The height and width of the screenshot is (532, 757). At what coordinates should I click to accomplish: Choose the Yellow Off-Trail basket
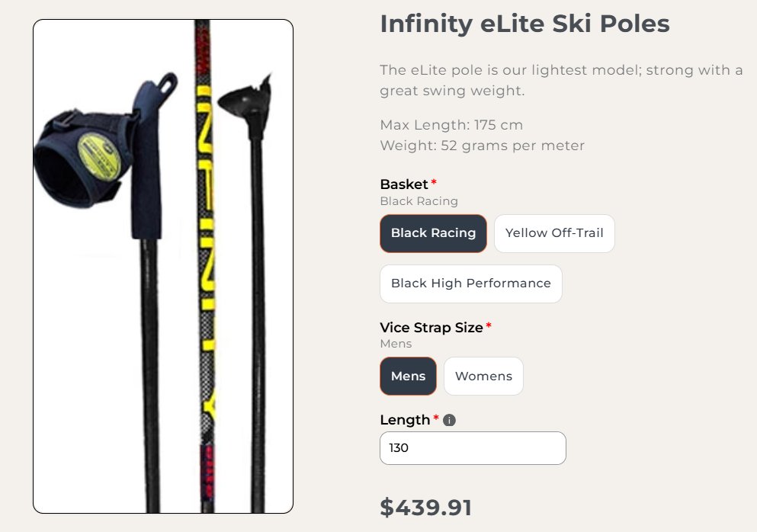[x=554, y=233]
